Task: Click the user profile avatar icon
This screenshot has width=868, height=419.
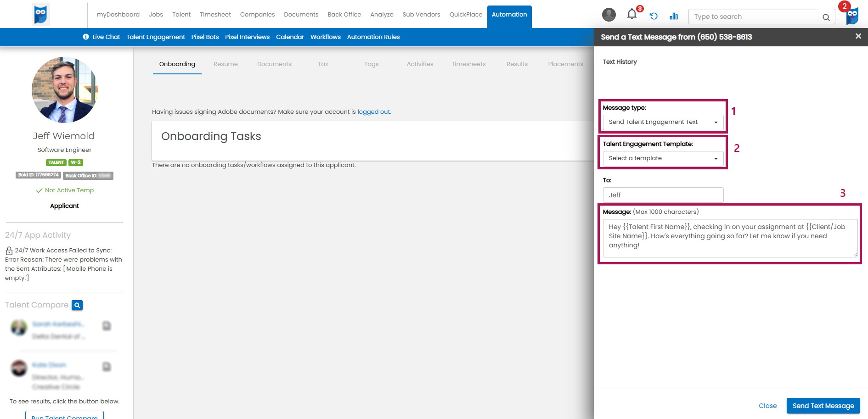Action: tap(609, 15)
